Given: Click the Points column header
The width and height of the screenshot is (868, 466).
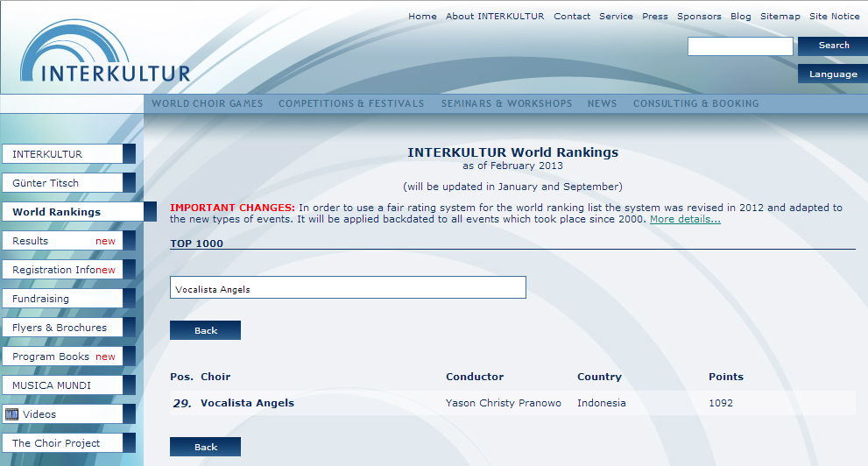Looking at the screenshot, I should (x=726, y=377).
